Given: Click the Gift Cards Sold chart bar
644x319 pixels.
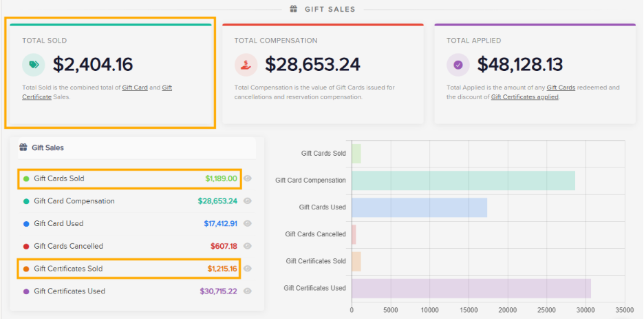Looking at the screenshot, I should pyautogui.click(x=356, y=154).
